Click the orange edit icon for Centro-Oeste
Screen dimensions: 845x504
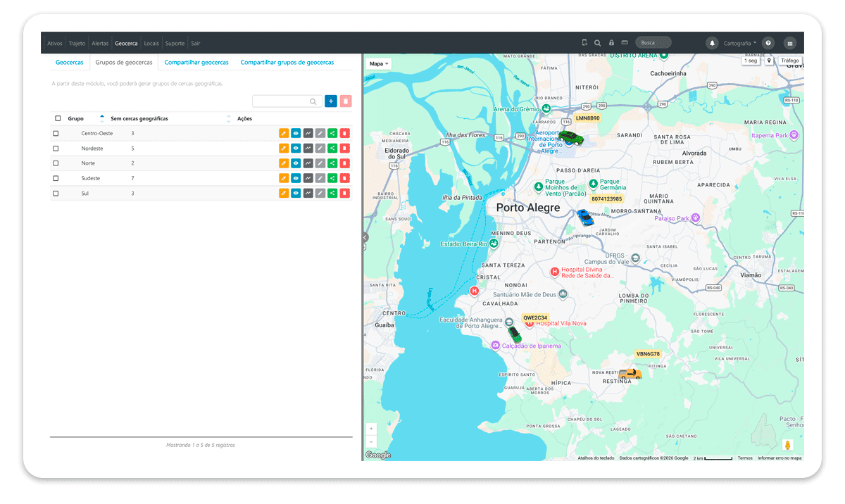click(284, 133)
